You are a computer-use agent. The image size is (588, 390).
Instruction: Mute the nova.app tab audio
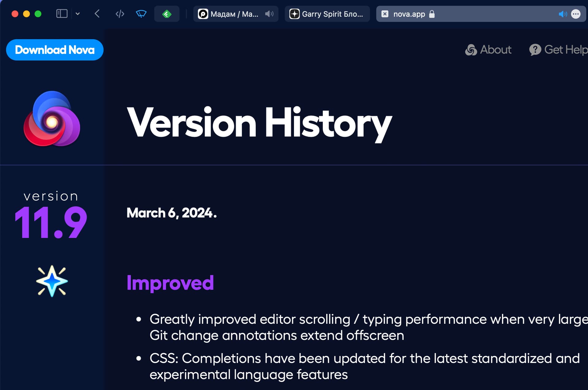(x=563, y=14)
